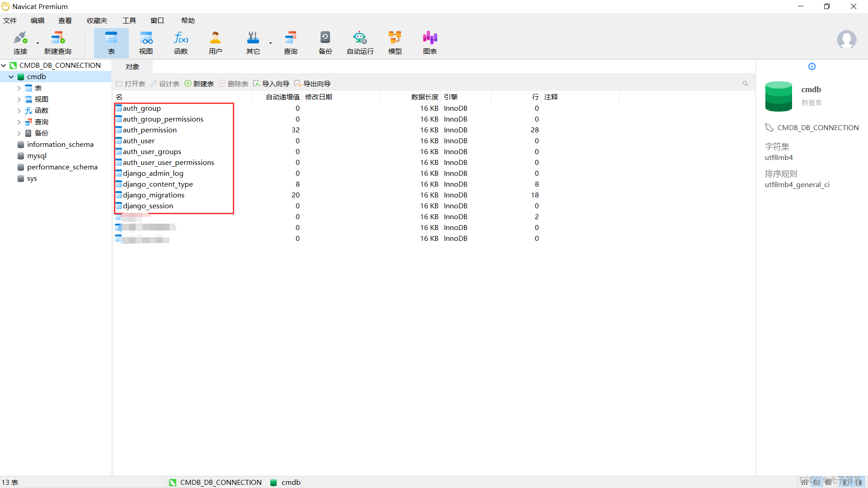Click the info icon in right panel

pyautogui.click(x=812, y=67)
